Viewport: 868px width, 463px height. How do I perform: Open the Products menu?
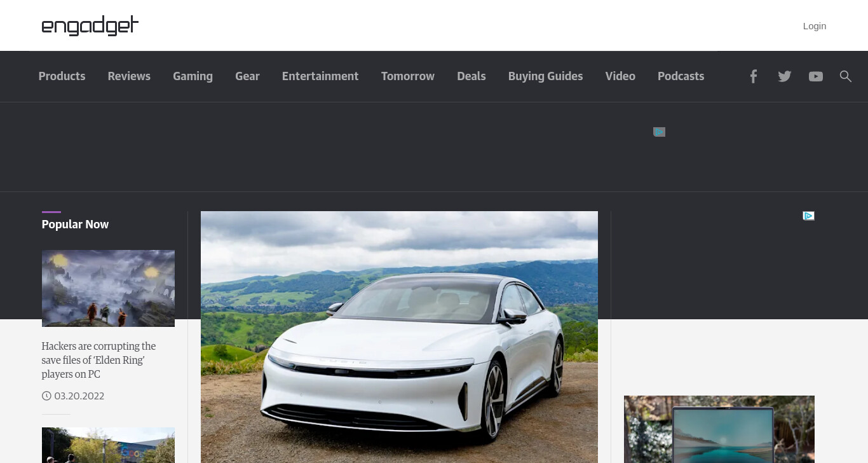coord(62,76)
